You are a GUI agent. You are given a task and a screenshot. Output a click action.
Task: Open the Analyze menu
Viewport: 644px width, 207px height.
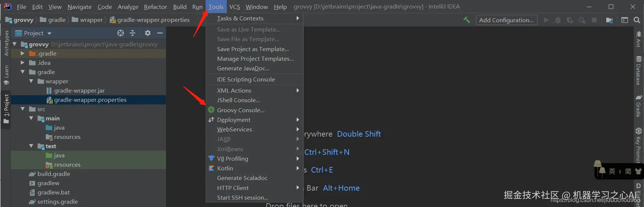128,7
